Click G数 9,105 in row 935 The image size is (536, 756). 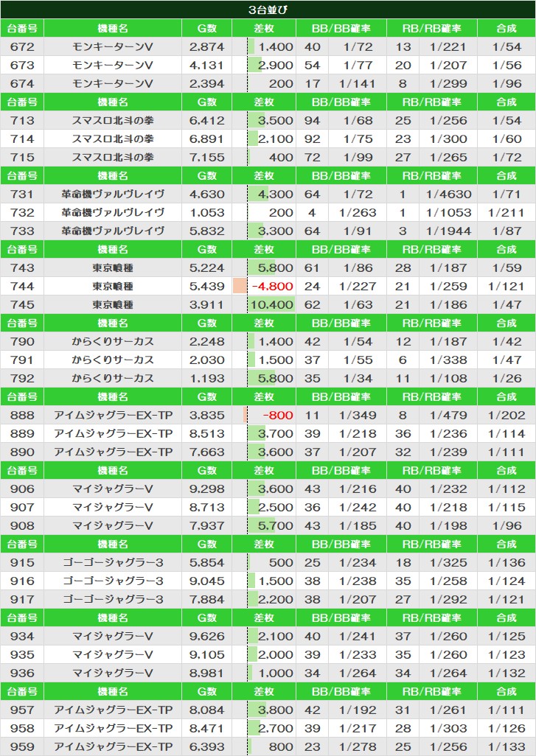click(206, 655)
